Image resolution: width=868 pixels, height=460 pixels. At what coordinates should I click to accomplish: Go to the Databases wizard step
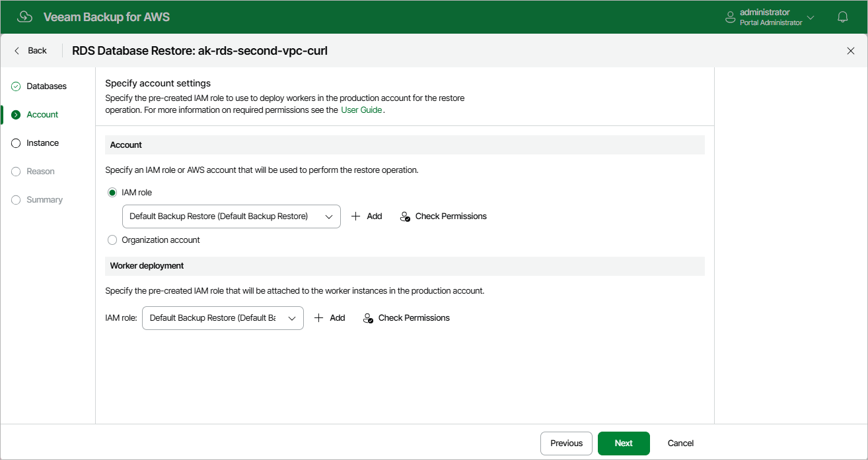click(x=46, y=86)
